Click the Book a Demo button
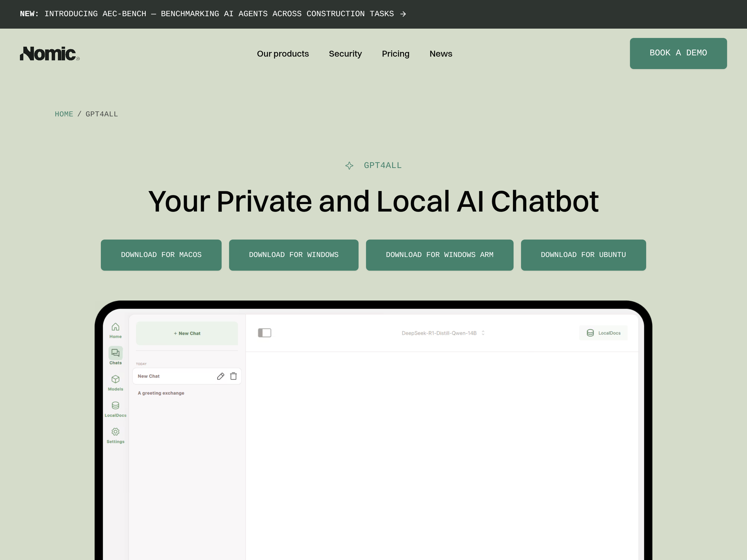 click(678, 53)
